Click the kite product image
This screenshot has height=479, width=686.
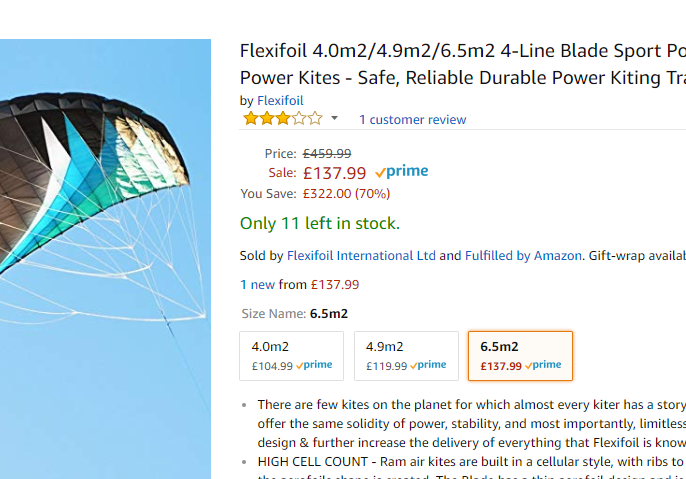105,240
